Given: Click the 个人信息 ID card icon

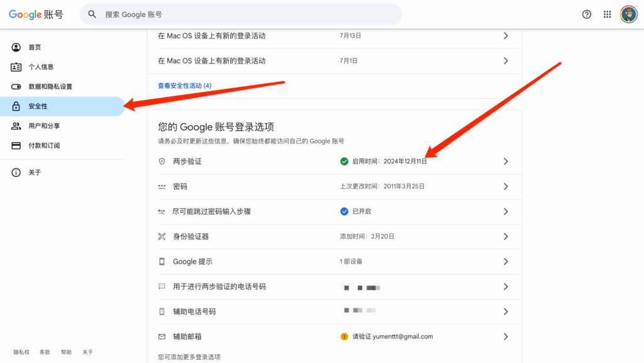Looking at the screenshot, I should (x=16, y=67).
